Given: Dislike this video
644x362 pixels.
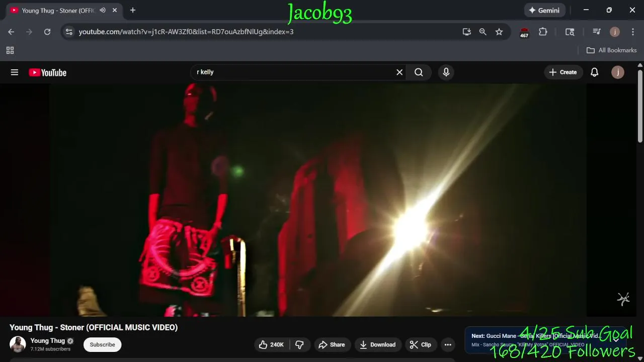Looking at the screenshot, I should pos(300,344).
